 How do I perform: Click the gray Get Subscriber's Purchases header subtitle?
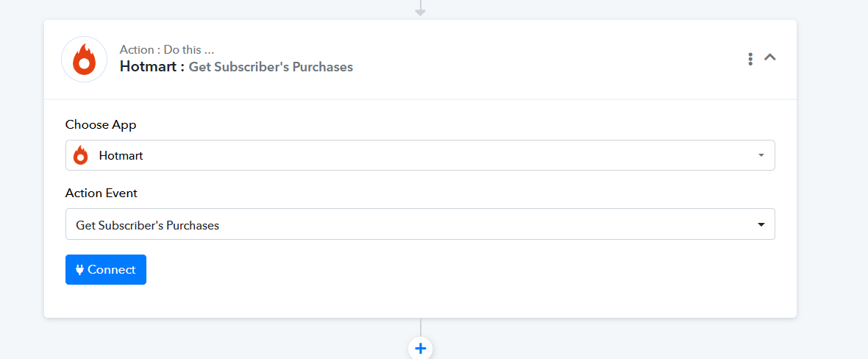271,67
